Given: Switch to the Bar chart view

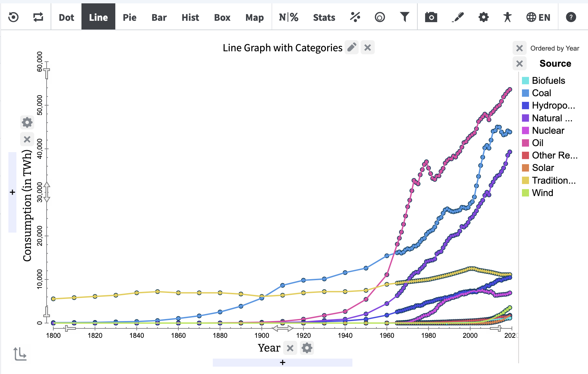Looking at the screenshot, I should click(159, 17).
